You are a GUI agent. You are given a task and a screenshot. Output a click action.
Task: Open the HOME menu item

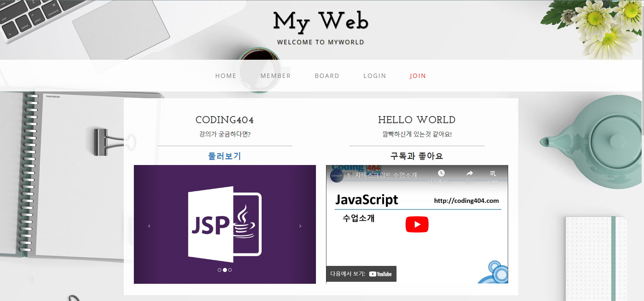226,76
